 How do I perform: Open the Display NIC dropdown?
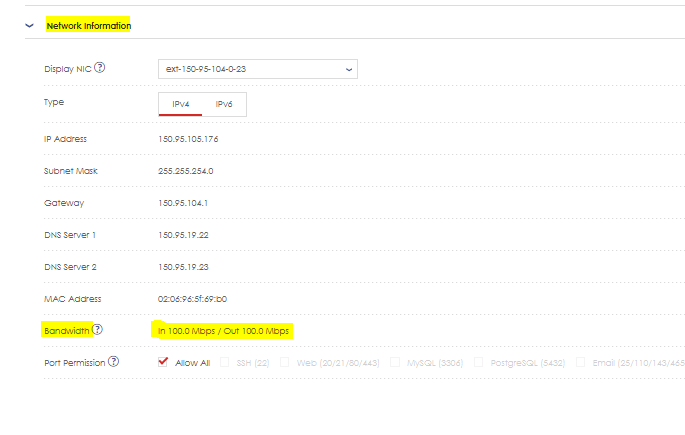pyautogui.click(x=257, y=69)
